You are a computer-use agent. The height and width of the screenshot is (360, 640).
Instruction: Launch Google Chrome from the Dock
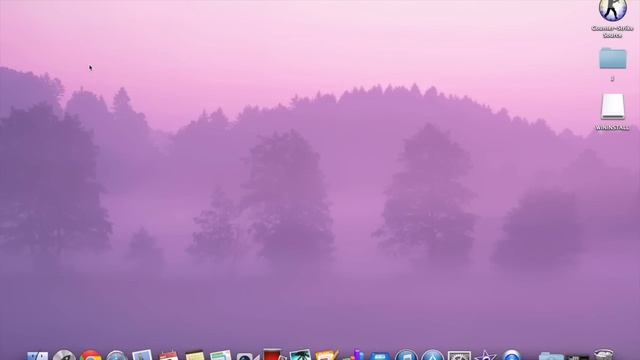click(x=91, y=355)
